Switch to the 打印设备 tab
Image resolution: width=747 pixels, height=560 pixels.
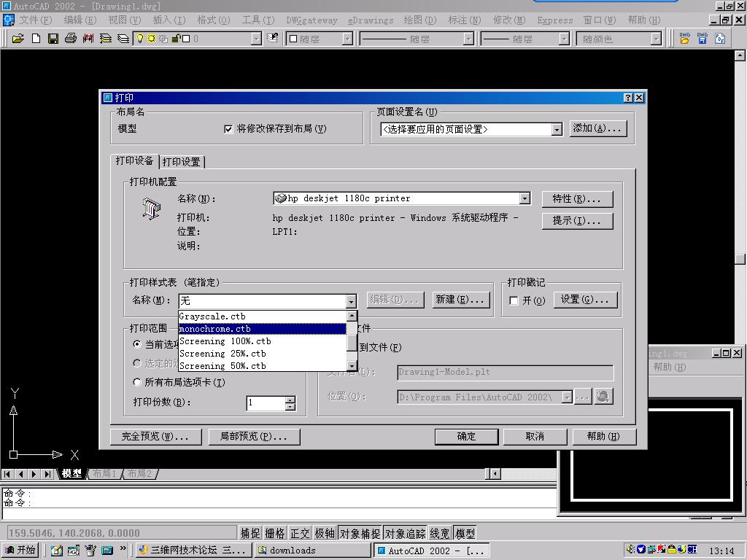134,161
